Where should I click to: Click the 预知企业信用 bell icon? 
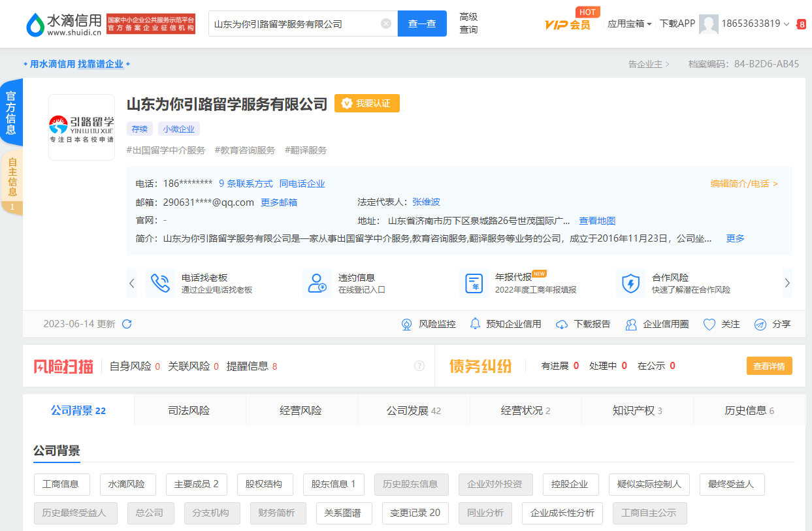pyautogui.click(x=475, y=324)
